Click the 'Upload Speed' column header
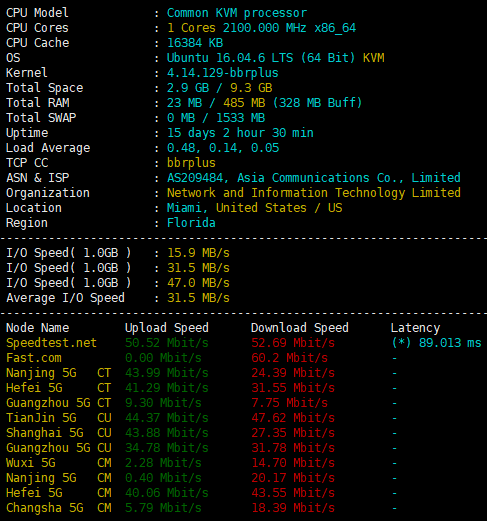This screenshot has width=487, height=521. 167,328
